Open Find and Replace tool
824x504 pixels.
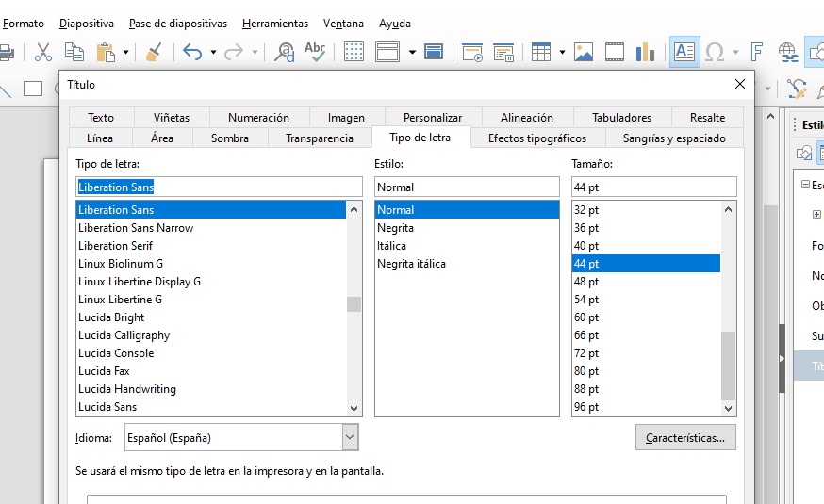point(285,52)
